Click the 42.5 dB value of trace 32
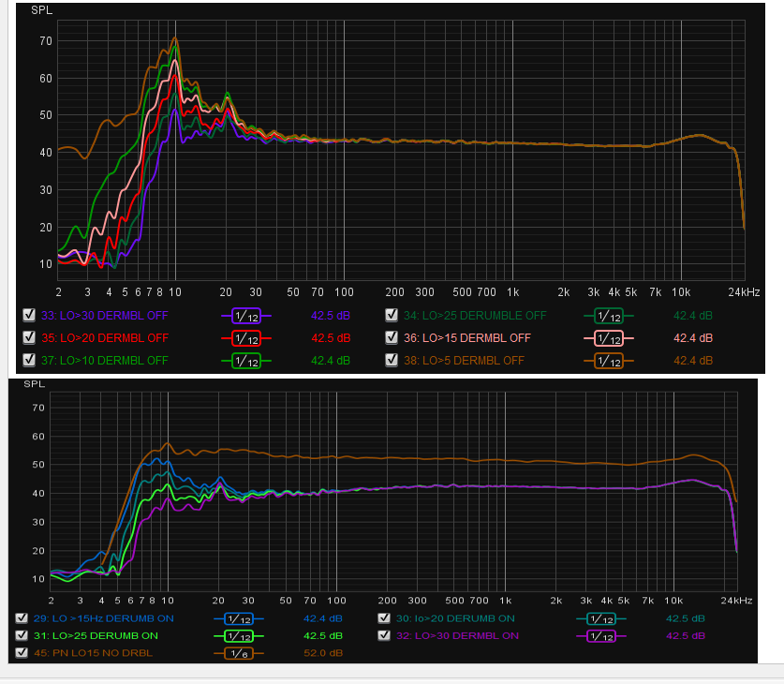The image size is (784, 684). (686, 635)
